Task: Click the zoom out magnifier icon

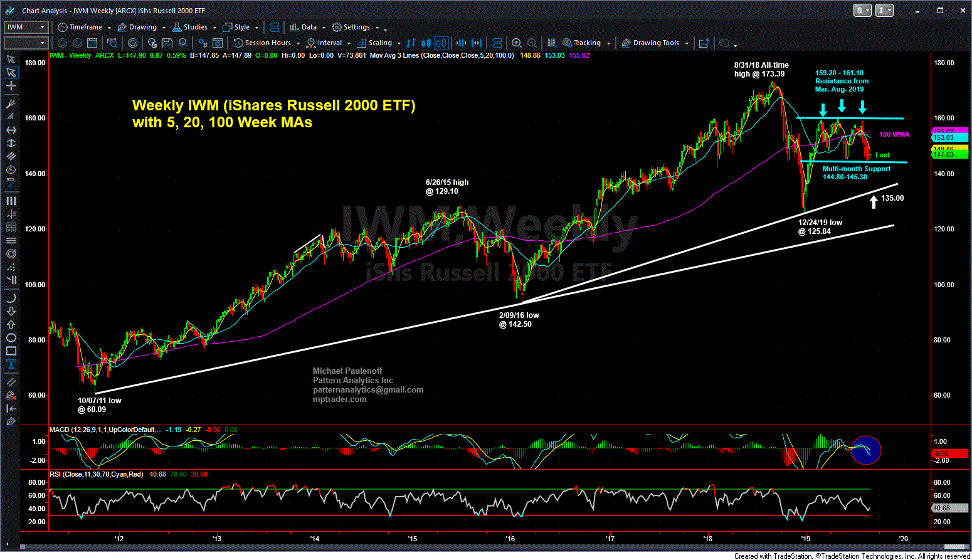Action: click(532, 43)
